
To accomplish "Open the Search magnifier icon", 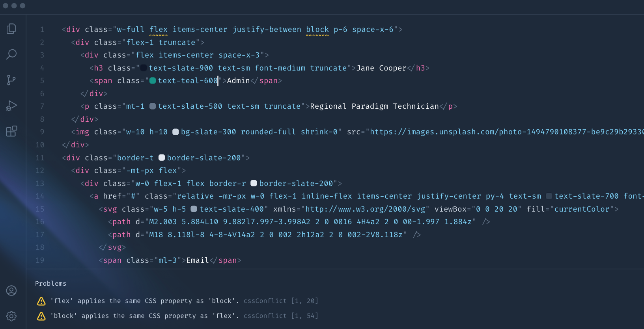I will point(11,54).
